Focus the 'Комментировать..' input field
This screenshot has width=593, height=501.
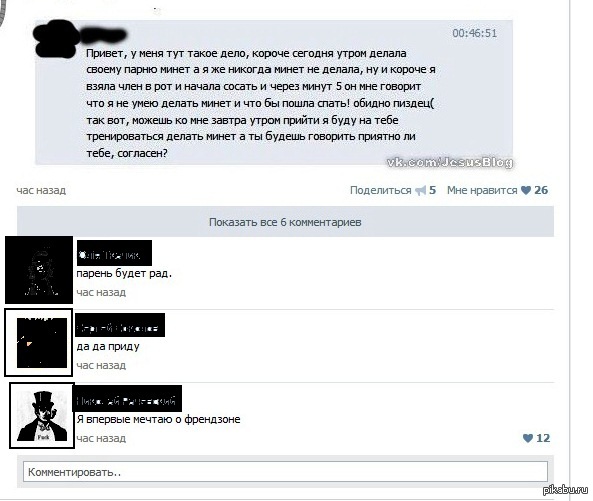[286, 472]
